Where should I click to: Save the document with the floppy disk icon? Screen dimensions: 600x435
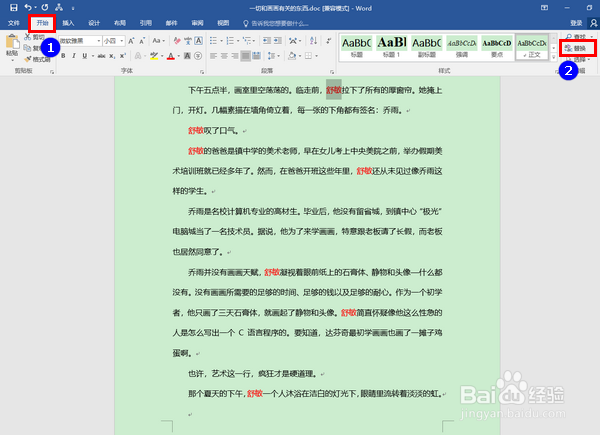pos(14,8)
